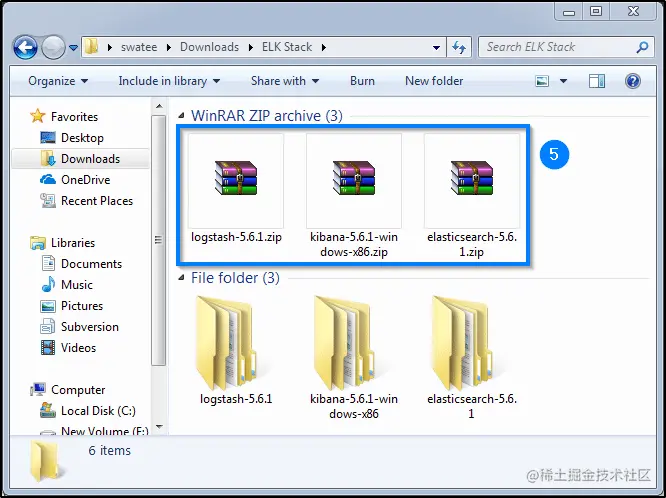
Task: Refresh the ELK Stack folder view
Action: (459, 47)
